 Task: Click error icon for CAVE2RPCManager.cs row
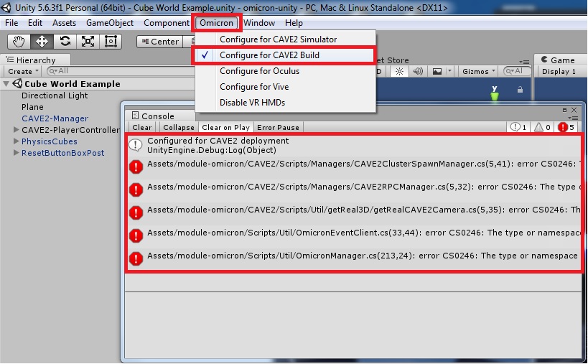pyautogui.click(x=136, y=190)
